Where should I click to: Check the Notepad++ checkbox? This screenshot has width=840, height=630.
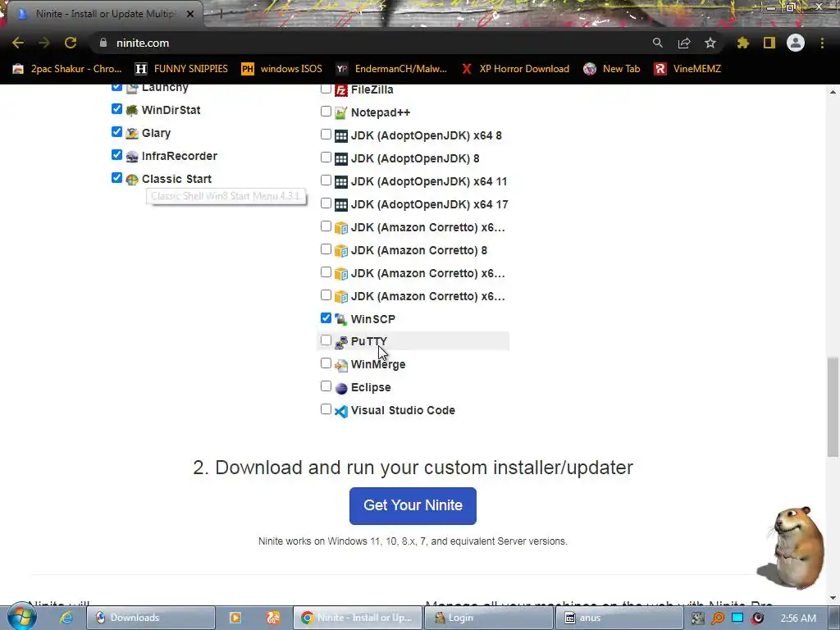click(326, 112)
